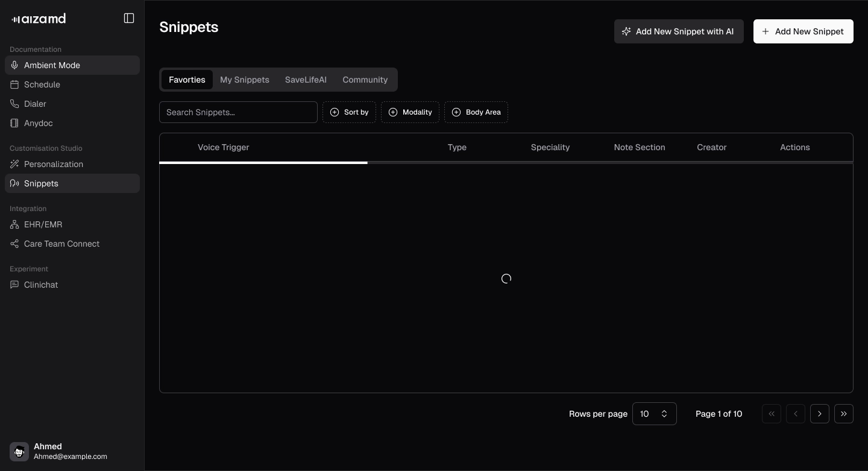Click the Personalization wand icon
This screenshot has width=868, height=471.
point(14,164)
